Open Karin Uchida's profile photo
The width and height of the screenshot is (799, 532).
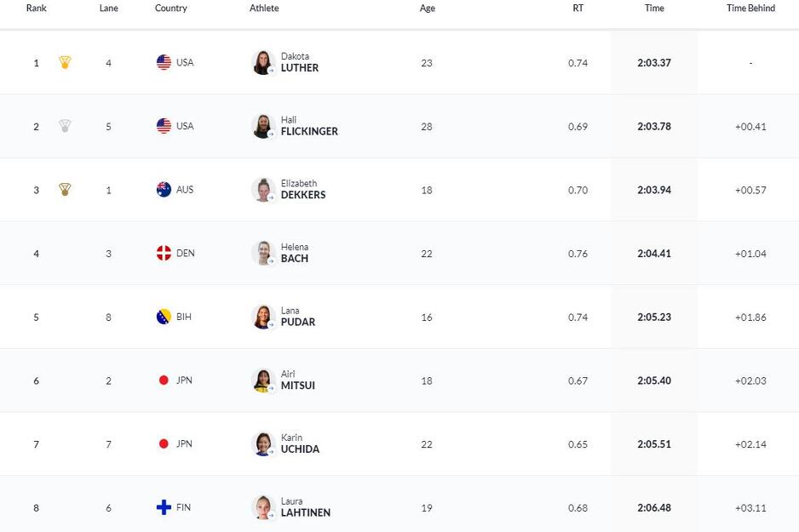[263, 444]
